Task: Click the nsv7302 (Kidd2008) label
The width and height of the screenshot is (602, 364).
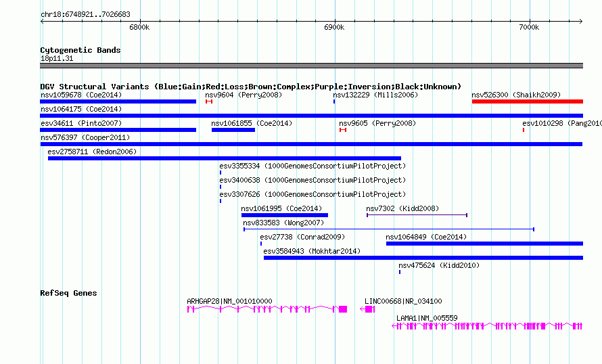Action: [402, 208]
